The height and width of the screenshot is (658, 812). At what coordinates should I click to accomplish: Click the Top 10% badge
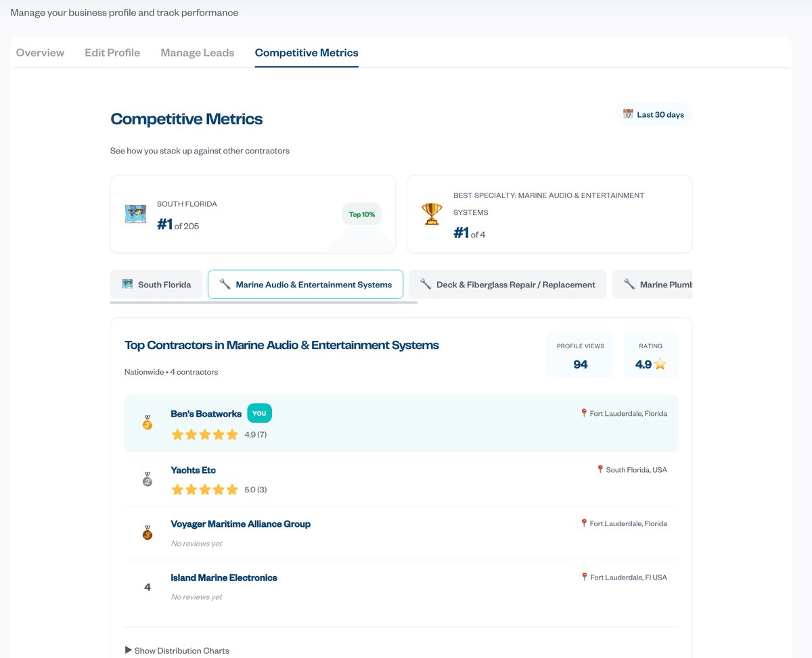361,214
